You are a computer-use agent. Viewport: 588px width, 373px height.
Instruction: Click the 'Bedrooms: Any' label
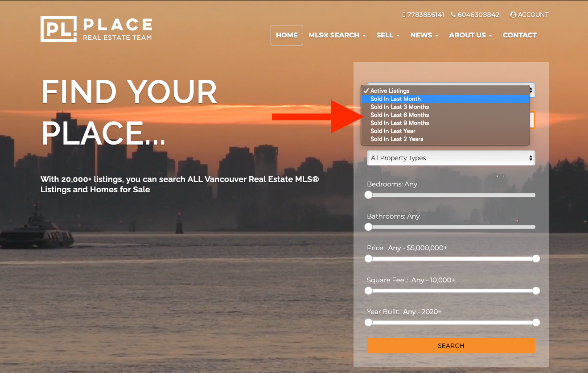392,184
